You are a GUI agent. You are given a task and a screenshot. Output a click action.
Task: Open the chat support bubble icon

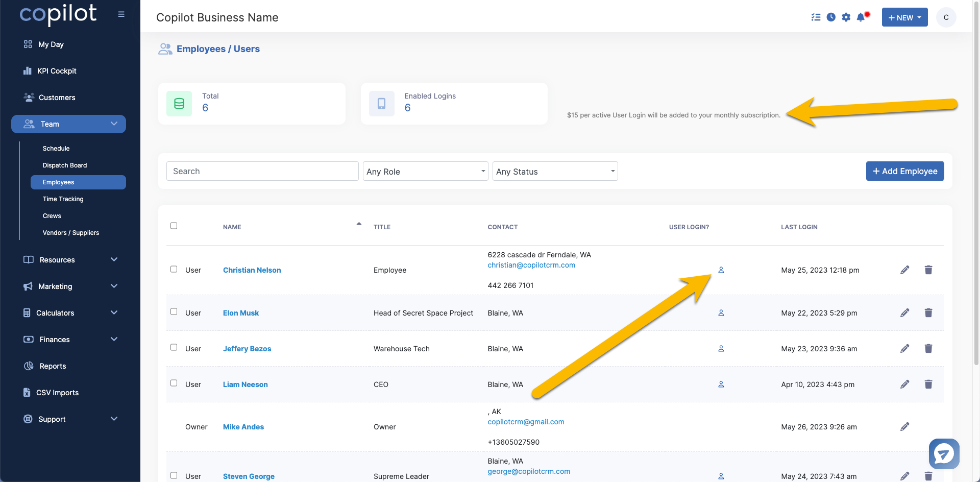[x=944, y=453]
